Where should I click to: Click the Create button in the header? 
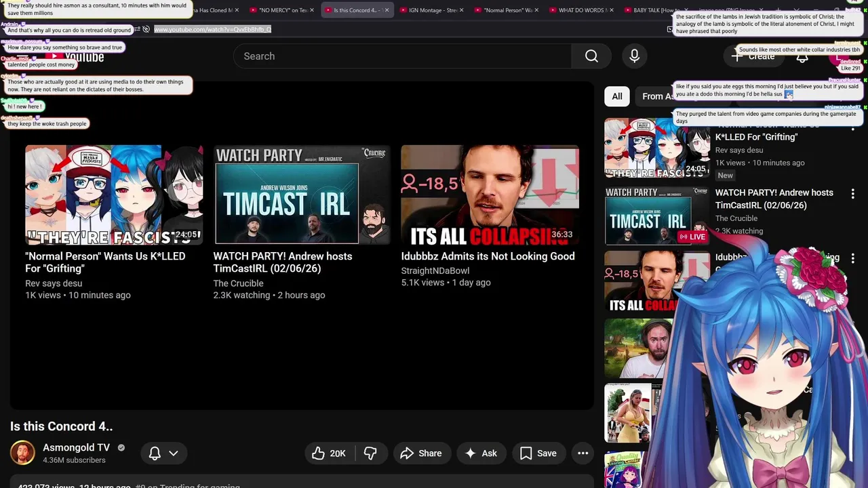coord(753,56)
